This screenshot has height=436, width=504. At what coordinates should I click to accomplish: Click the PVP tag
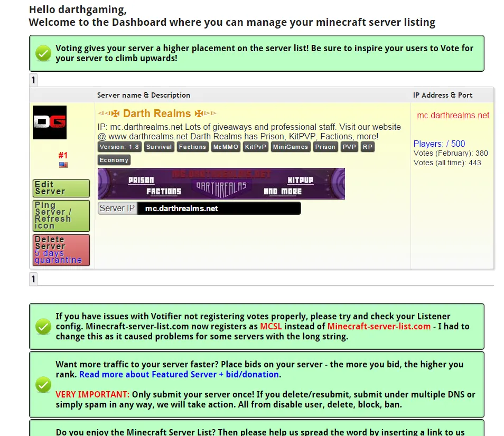(349, 147)
